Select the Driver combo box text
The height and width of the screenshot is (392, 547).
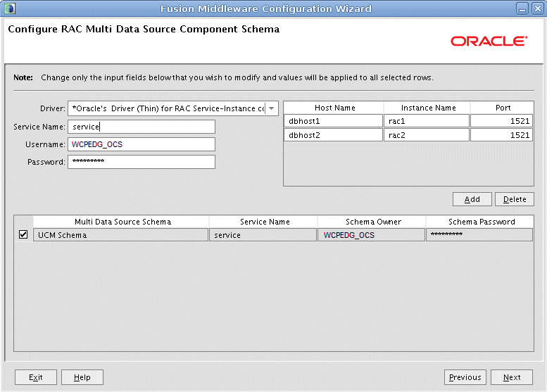[x=168, y=108]
